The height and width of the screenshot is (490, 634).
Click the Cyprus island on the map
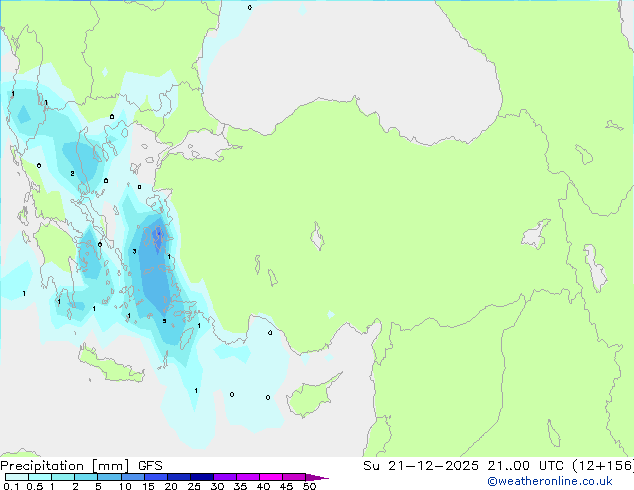coord(312,396)
